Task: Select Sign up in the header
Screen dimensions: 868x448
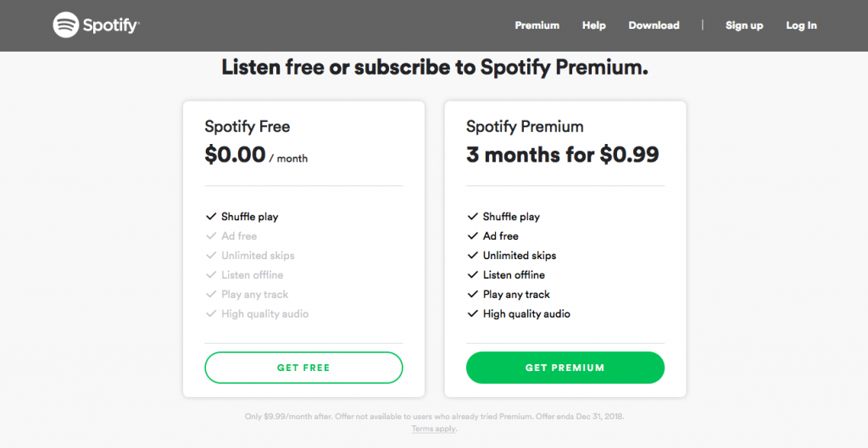Action: click(x=744, y=25)
